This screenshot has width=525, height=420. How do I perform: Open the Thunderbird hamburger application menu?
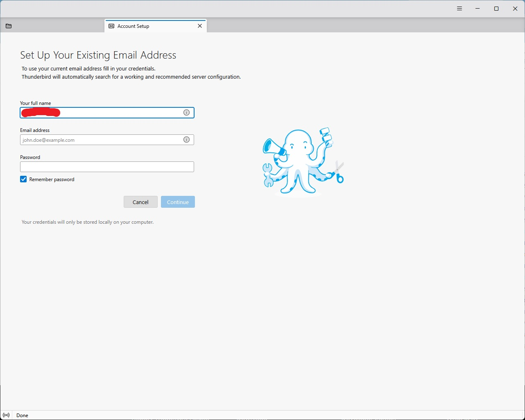coord(459,9)
